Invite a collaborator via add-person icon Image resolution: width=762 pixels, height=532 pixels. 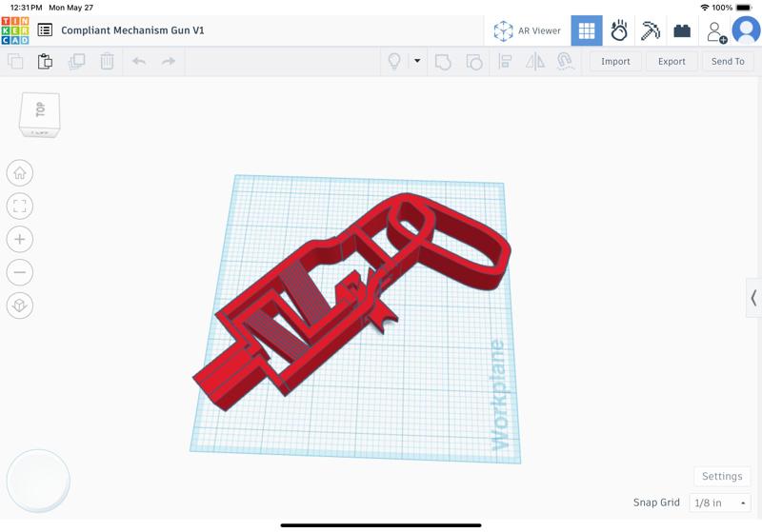click(716, 32)
